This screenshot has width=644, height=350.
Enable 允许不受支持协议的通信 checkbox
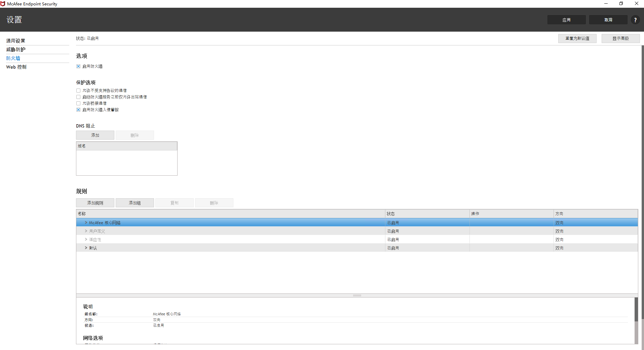(x=78, y=91)
